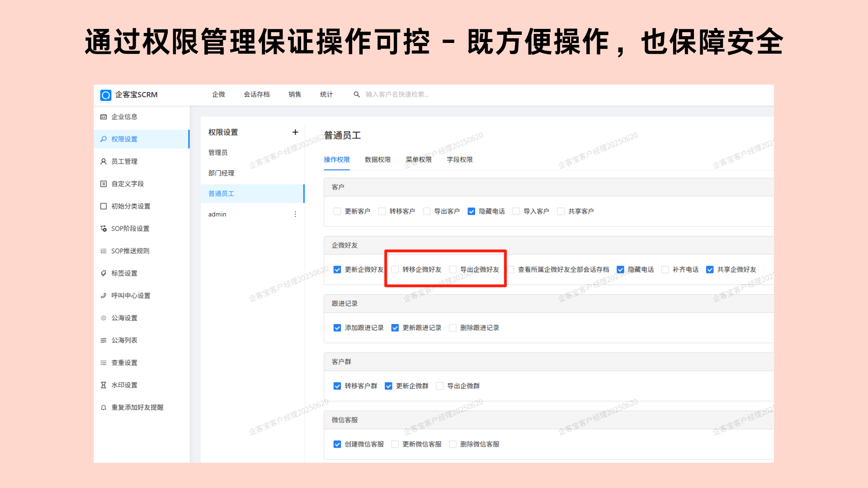
Task: Uncheck the 创建微信客服 checkbox
Action: [x=337, y=445]
